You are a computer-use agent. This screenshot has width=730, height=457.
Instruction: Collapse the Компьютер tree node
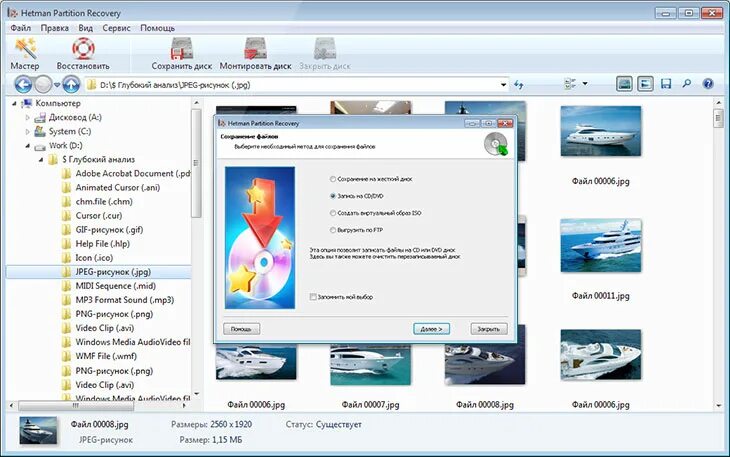pyautogui.click(x=14, y=103)
